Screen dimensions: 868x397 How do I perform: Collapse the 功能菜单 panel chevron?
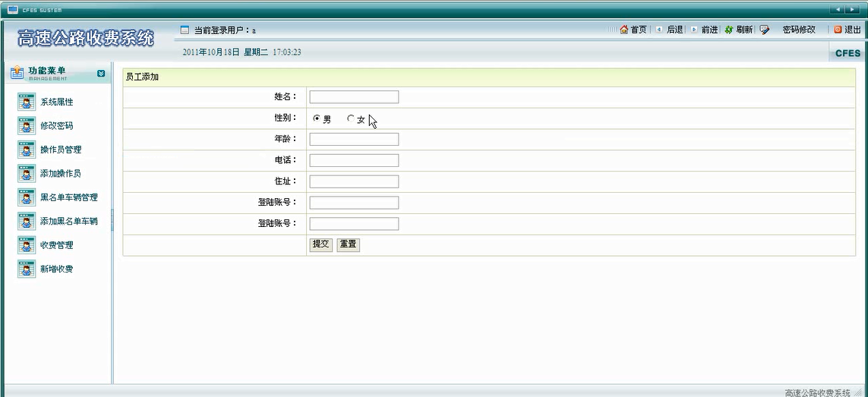101,73
